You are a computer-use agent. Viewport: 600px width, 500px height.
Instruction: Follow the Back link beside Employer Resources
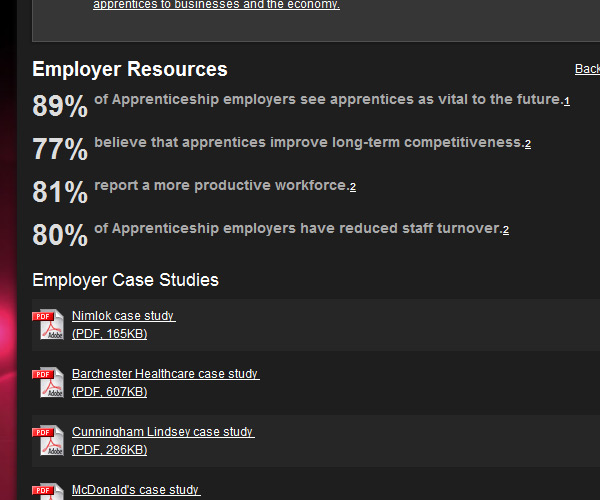587,69
